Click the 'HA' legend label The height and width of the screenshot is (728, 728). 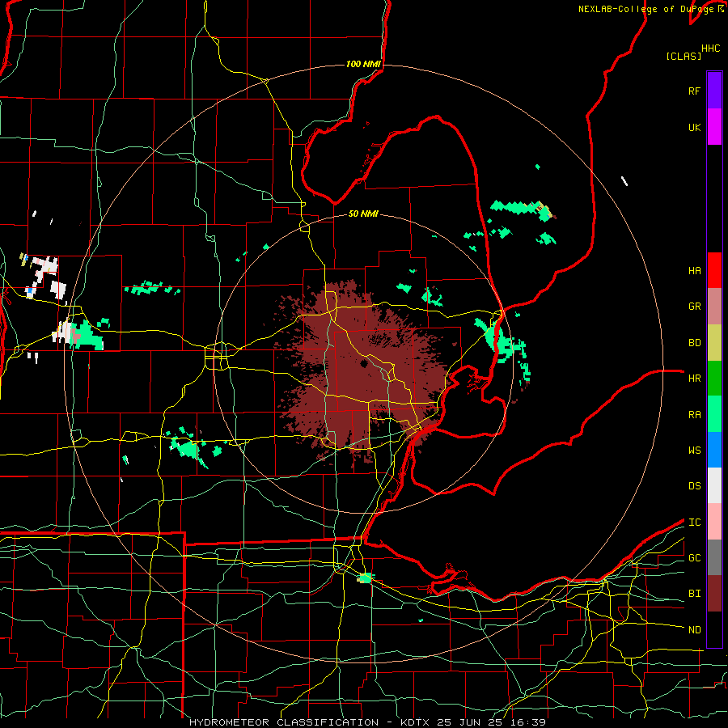click(x=694, y=271)
